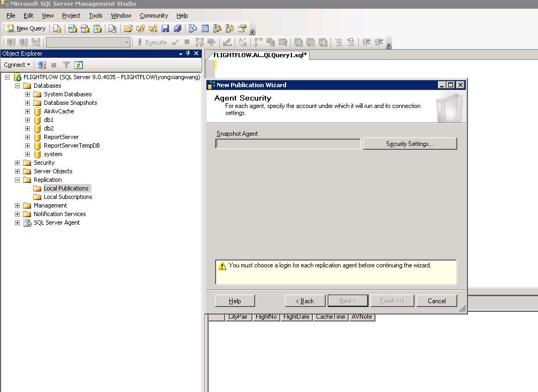Open a Database Engine Query from toolbar
The height and width of the screenshot is (392, 538).
click(x=57, y=28)
